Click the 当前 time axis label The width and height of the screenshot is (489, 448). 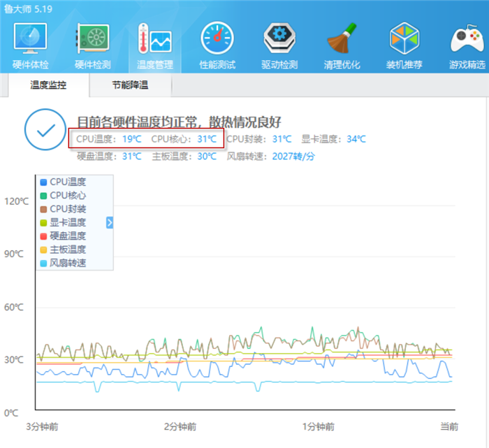(x=449, y=426)
